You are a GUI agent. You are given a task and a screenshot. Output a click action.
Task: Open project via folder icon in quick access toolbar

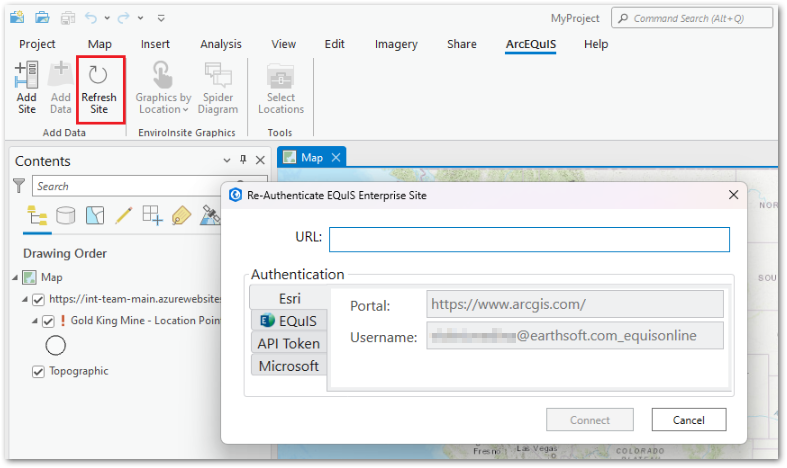pos(42,18)
